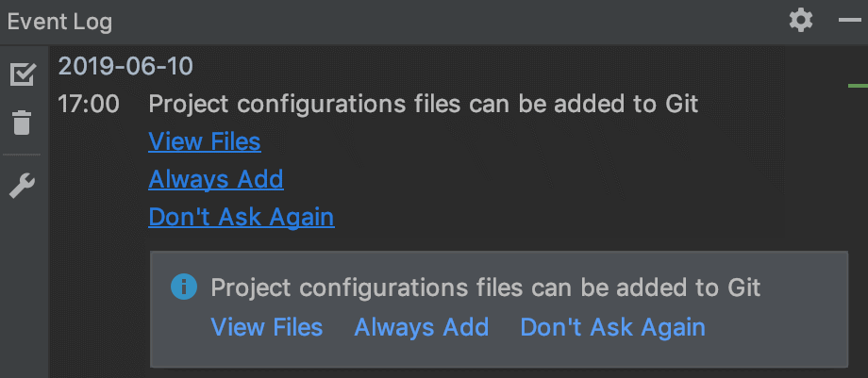868x378 pixels.
Task: Click blank left toolbar area below wrench
Action: click(x=22, y=283)
